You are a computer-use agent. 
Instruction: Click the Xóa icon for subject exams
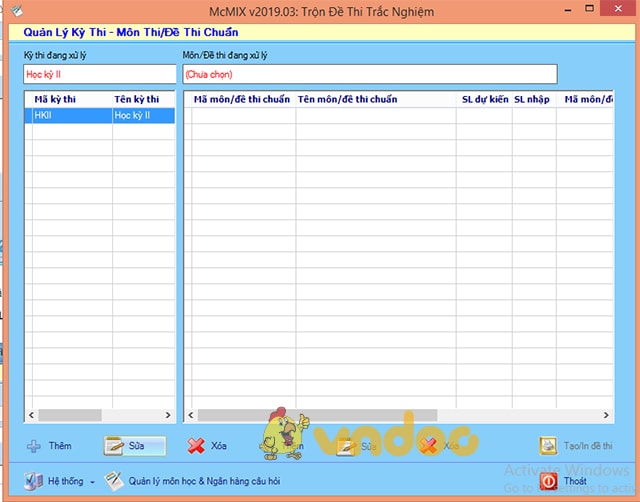click(429, 446)
